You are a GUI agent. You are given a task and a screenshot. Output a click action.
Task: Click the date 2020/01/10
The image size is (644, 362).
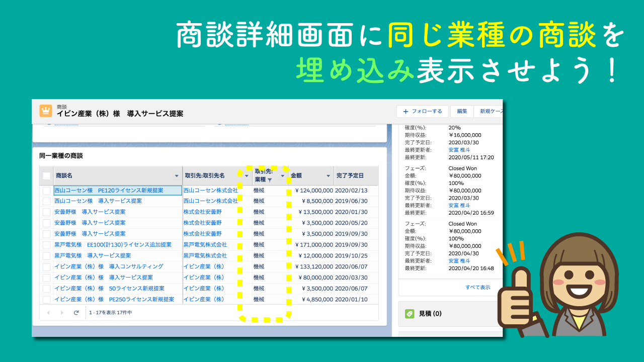pos(351,300)
